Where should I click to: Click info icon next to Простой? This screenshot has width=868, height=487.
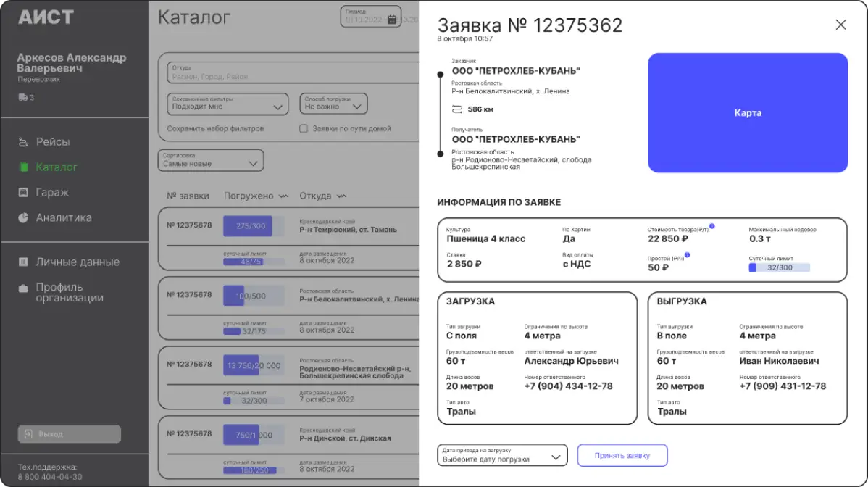click(687, 255)
